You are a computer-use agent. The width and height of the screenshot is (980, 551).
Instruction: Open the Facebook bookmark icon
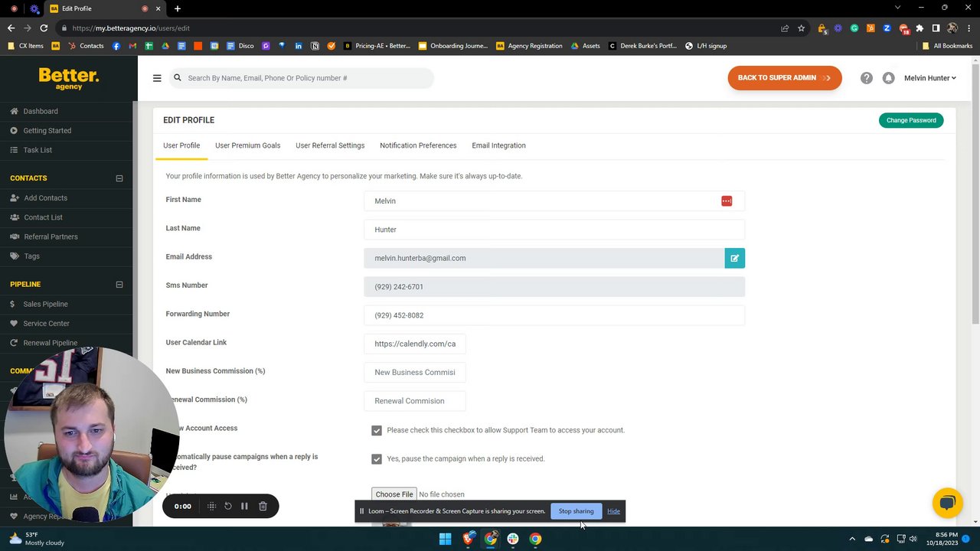(x=116, y=46)
